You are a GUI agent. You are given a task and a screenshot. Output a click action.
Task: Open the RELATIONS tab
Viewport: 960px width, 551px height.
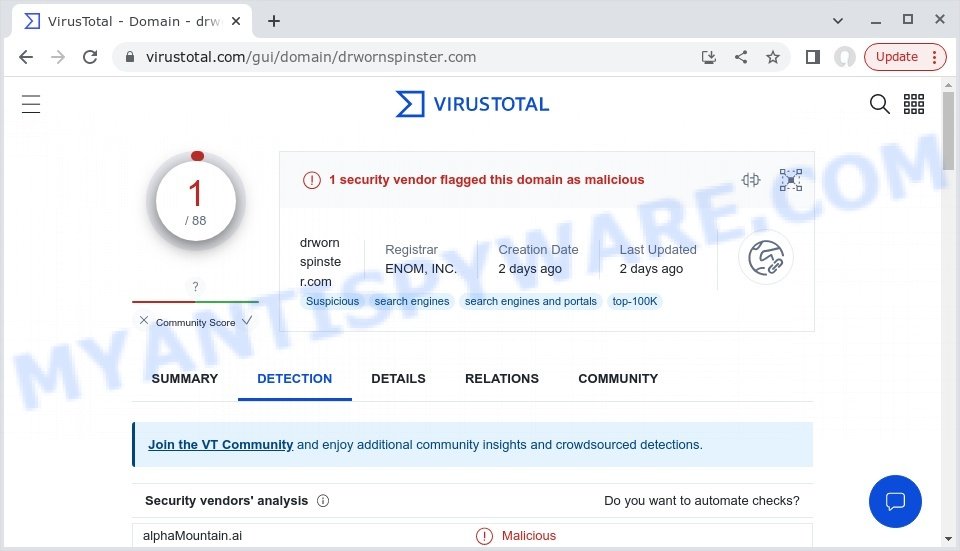click(501, 378)
